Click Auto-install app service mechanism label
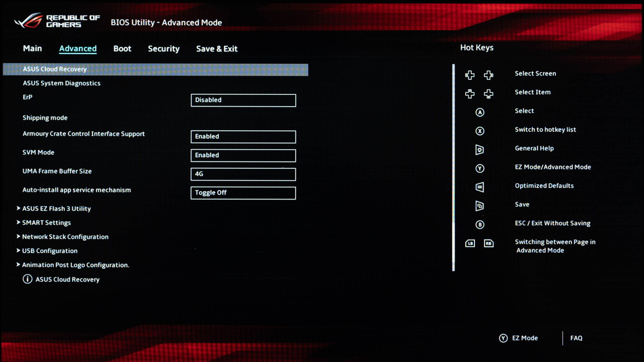Screen dimensions: 644x362 [x=77, y=190]
